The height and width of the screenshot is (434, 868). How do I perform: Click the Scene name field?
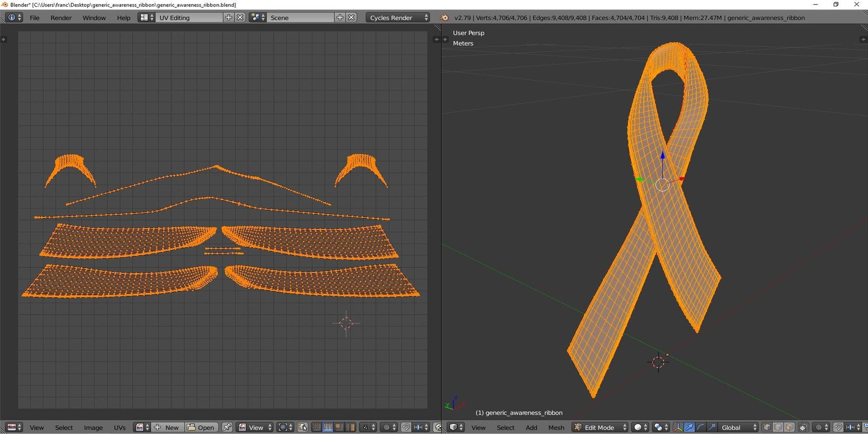300,18
